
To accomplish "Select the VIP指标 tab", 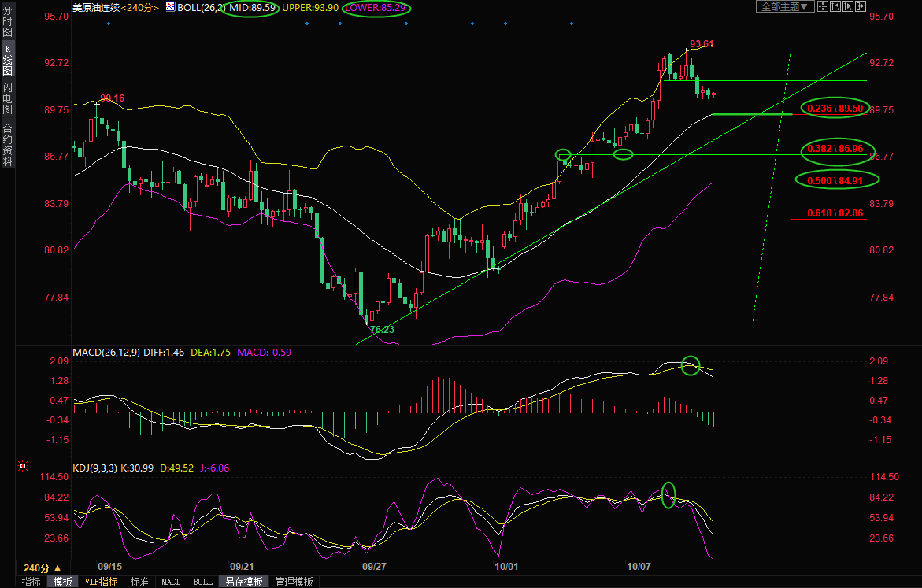I will 101,582.
